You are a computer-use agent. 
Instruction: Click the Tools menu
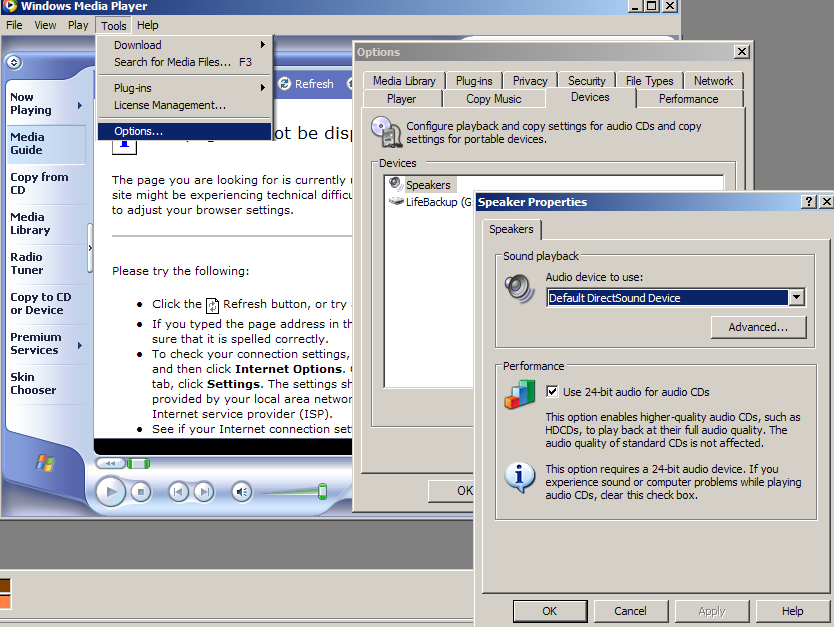(x=113, y=26)
